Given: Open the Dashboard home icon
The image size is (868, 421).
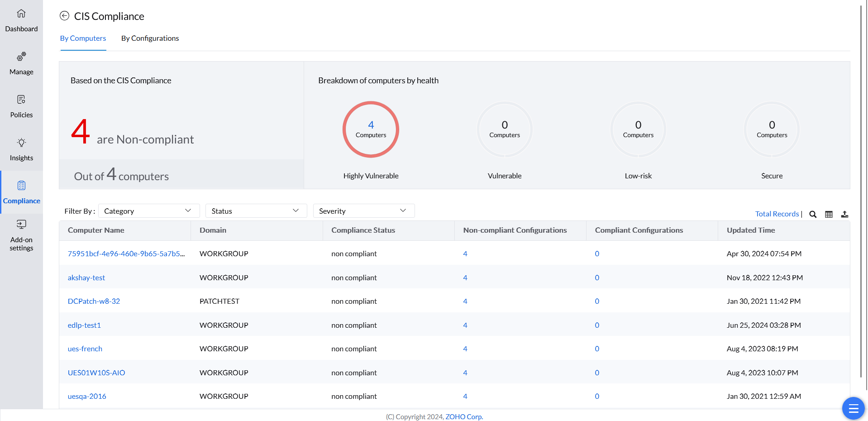Looking at the screenshot, I should tap(21, 14).
